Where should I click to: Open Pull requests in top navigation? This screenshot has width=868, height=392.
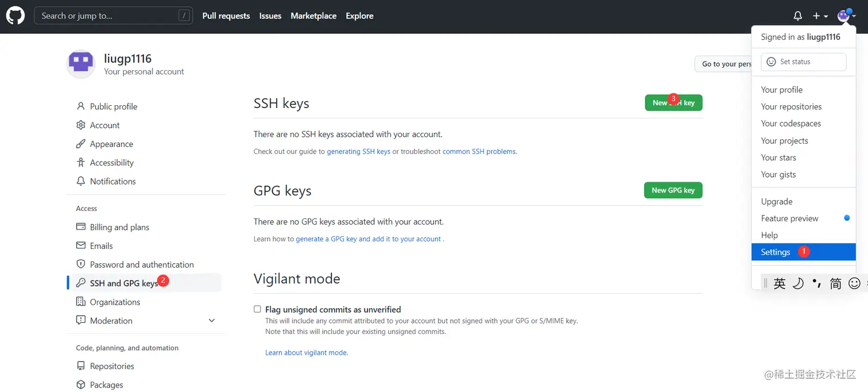pyautogui.click(x=226, y=16)
